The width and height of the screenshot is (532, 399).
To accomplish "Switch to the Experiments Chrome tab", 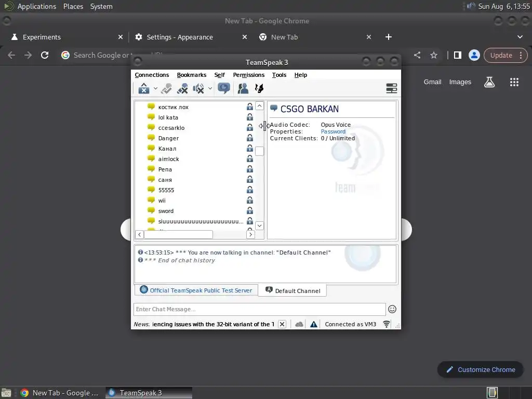I will 67,37.
